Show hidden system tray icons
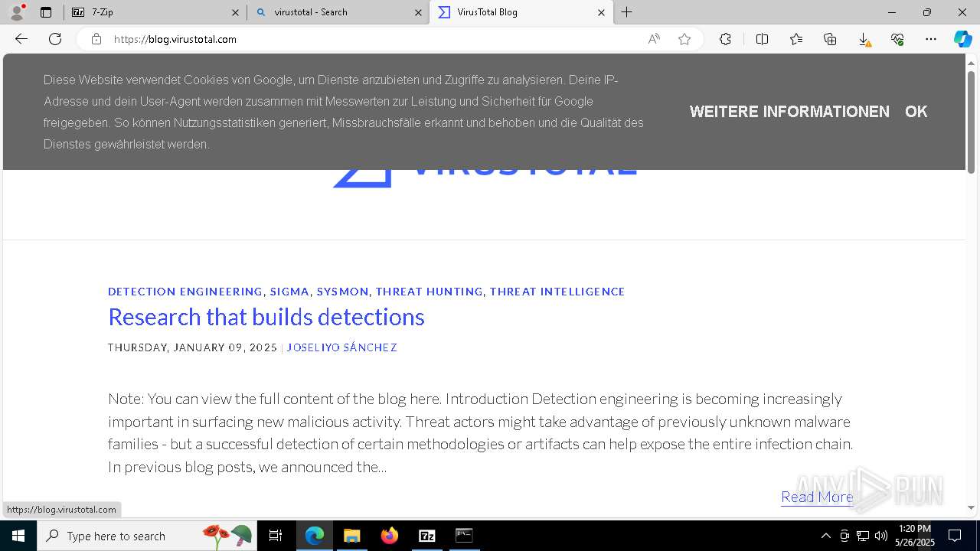Screen dimensions: 980x551 [x=825, y=536]
